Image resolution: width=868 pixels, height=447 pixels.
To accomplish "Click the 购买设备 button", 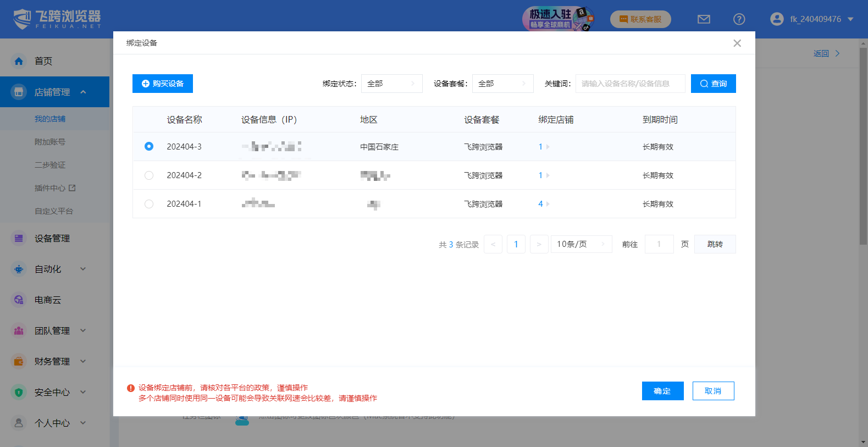I will click(x=163, y=84).
